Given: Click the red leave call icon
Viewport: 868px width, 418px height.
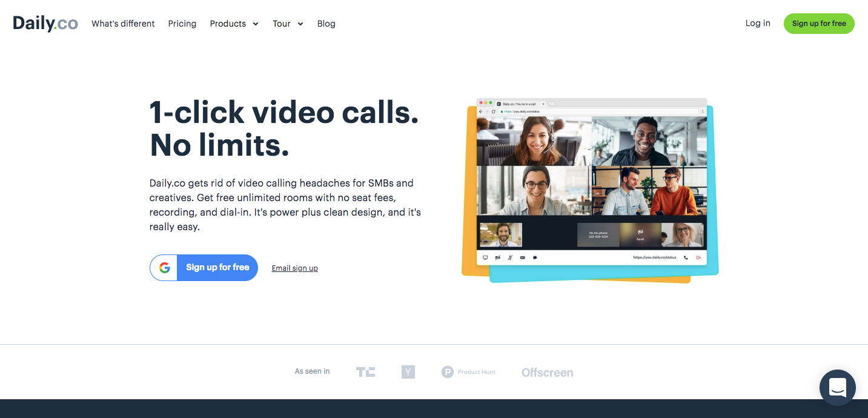Looking at the screenshot, I should 698,257.
